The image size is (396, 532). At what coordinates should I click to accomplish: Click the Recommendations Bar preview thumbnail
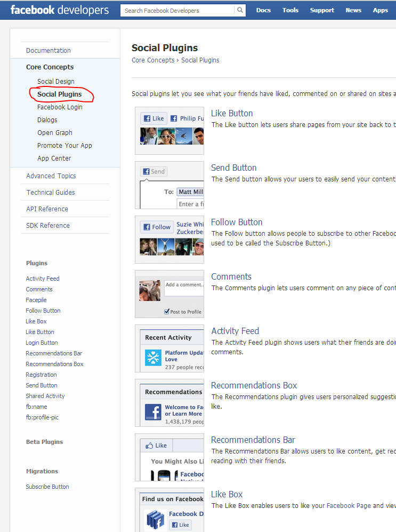coord(169,457)
